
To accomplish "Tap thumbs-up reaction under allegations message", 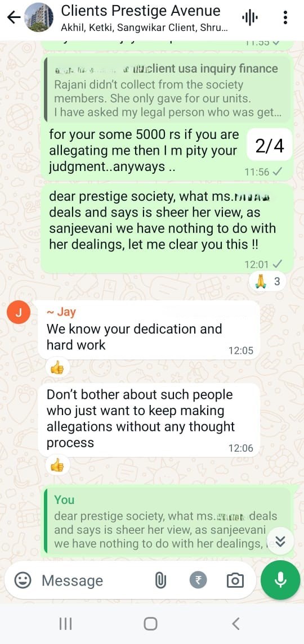I will (57, 466).
